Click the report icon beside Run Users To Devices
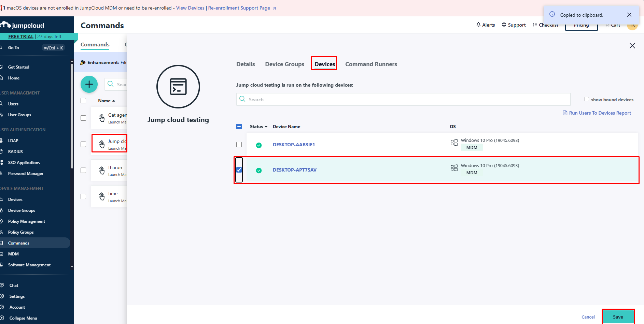 (x=565, y=113)
